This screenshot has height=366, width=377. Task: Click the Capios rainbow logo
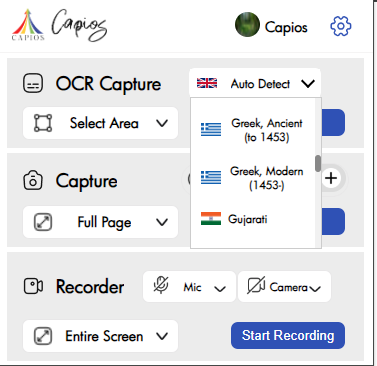[x=28, y=25]
